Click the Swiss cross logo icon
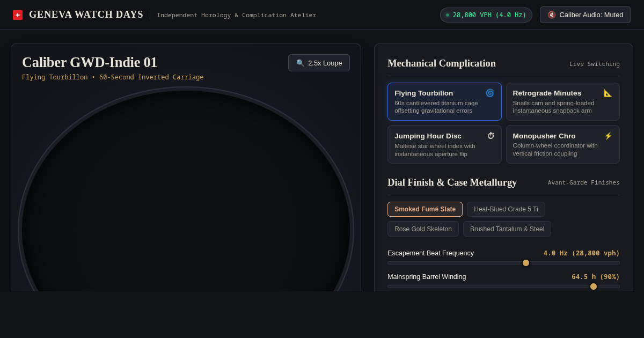The image size is (644, 338). [18, 15]
